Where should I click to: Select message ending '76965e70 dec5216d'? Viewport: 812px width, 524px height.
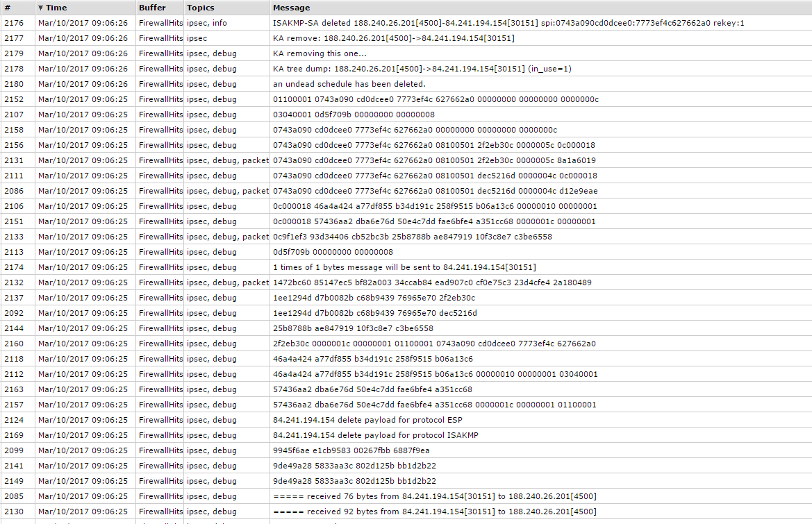point(375,313)
